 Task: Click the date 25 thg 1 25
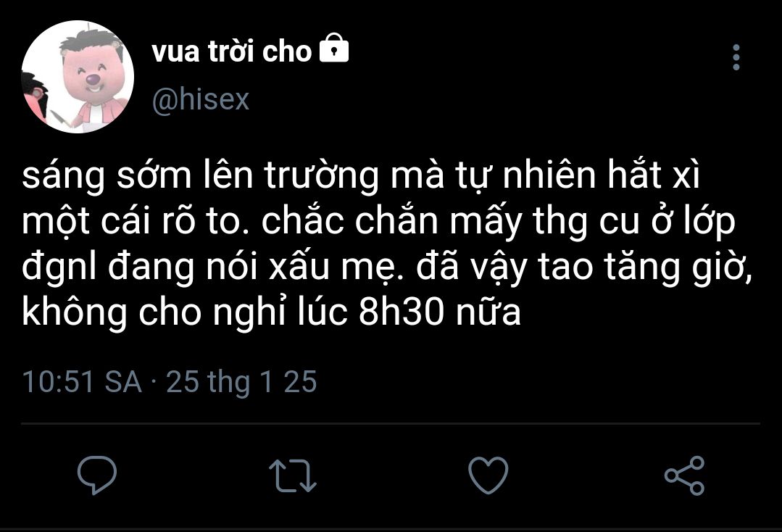[x=241, y=382]
